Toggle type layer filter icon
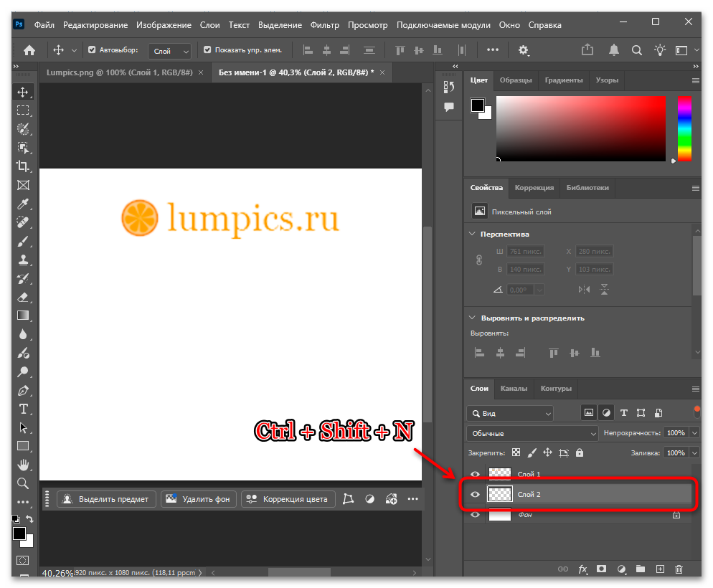713x588 pixels. tap(624, 412)
